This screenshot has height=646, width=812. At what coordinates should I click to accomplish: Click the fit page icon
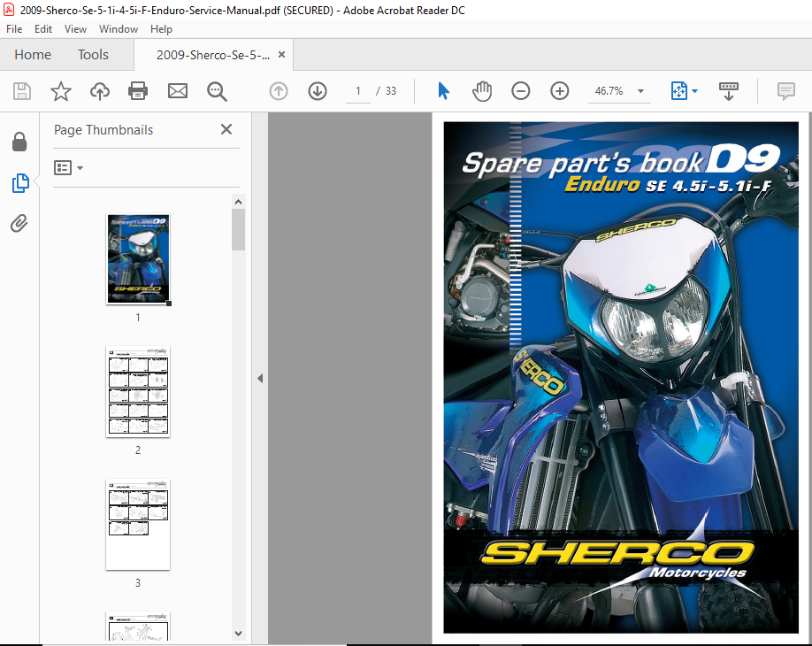tap(679, 91)
